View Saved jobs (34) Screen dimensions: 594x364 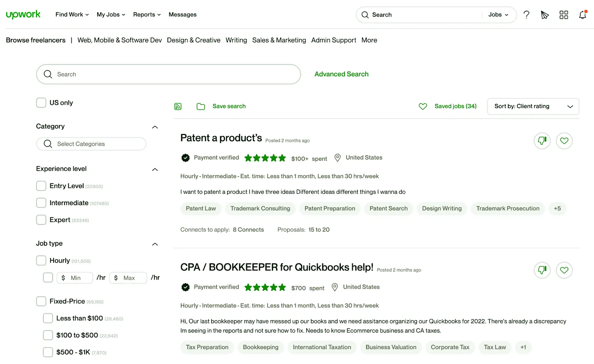[456, 106]
